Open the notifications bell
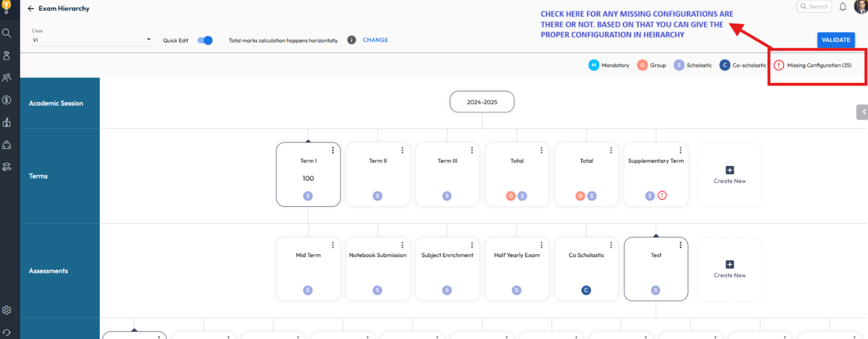Image resolution: width=868 pixels, height=339 pixels. (x=843, y=7)
